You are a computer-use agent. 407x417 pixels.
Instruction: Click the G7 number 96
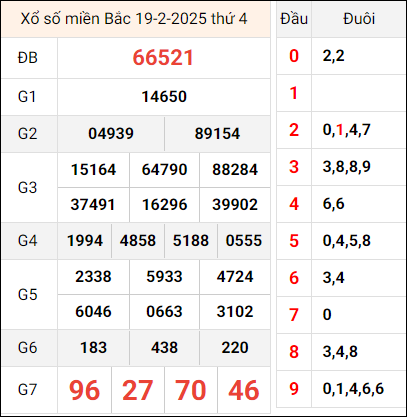[x=84, y=390]
